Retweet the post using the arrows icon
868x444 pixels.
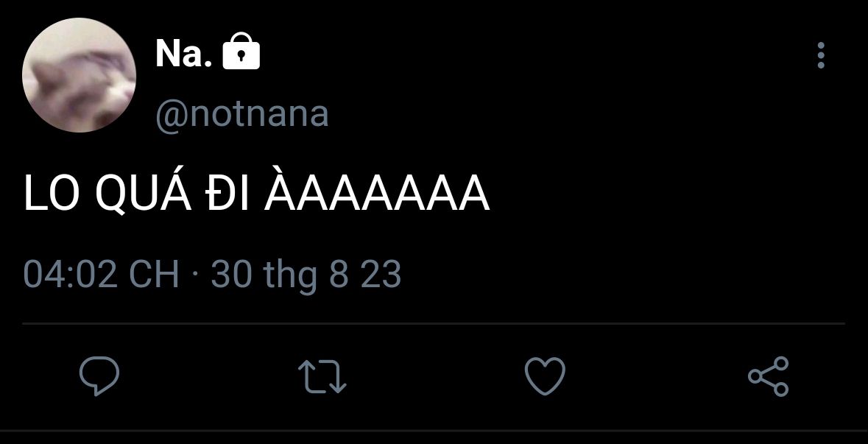point(323,376)
